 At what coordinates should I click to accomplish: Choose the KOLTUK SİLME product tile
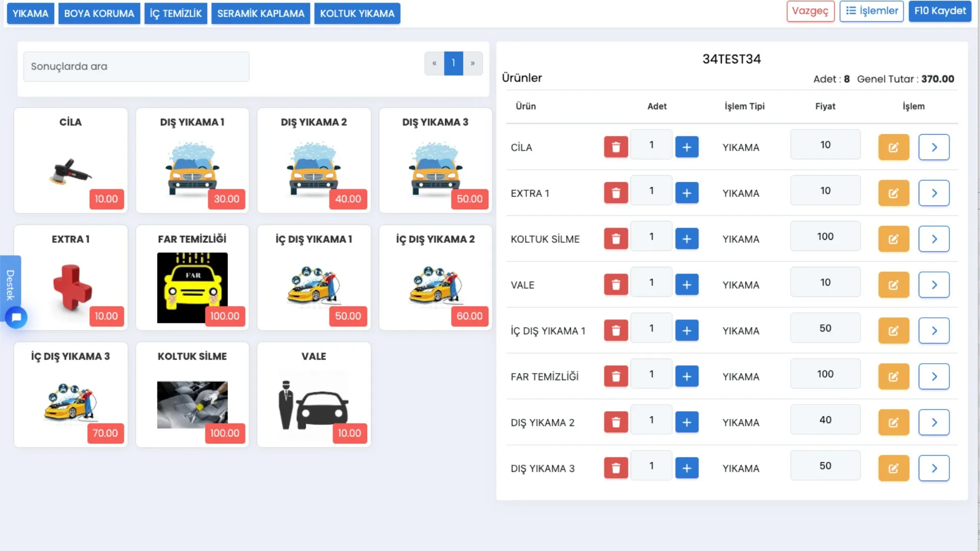pos(192,394)
